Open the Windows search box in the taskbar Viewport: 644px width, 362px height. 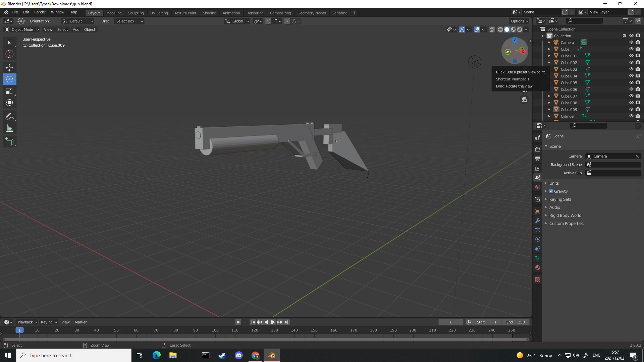(x=74, y=355)
